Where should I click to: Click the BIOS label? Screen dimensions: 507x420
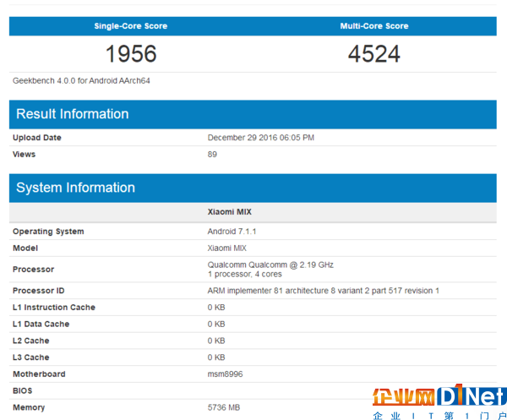(x=22, y=391)
